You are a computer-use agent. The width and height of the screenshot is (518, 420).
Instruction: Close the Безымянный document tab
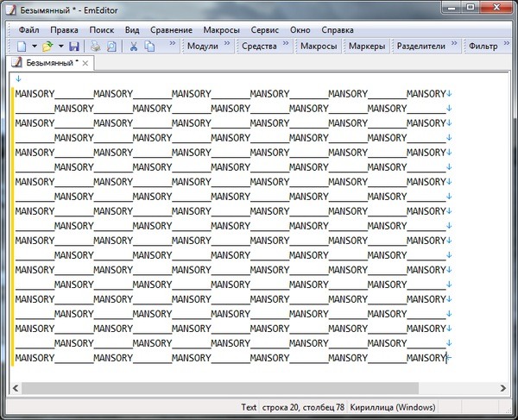(85, 63)
